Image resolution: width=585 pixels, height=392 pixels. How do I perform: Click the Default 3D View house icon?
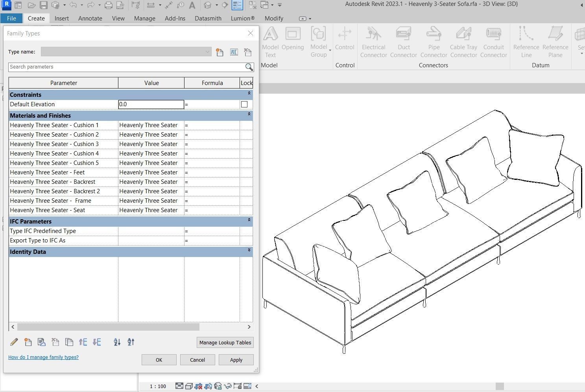pyautogui.click(x=208, y=5)
